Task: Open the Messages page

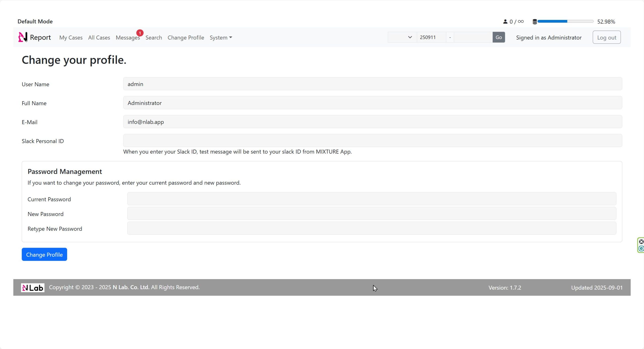Action: [128, 37]
